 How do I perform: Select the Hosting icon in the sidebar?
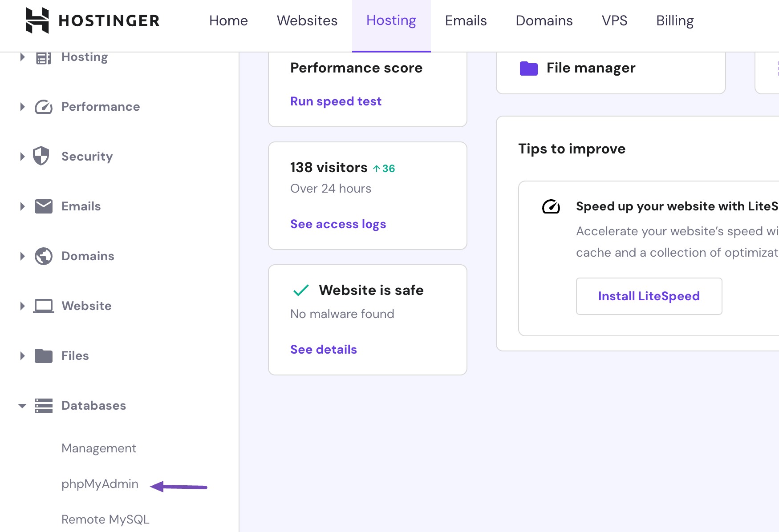[x=43, y=57]
